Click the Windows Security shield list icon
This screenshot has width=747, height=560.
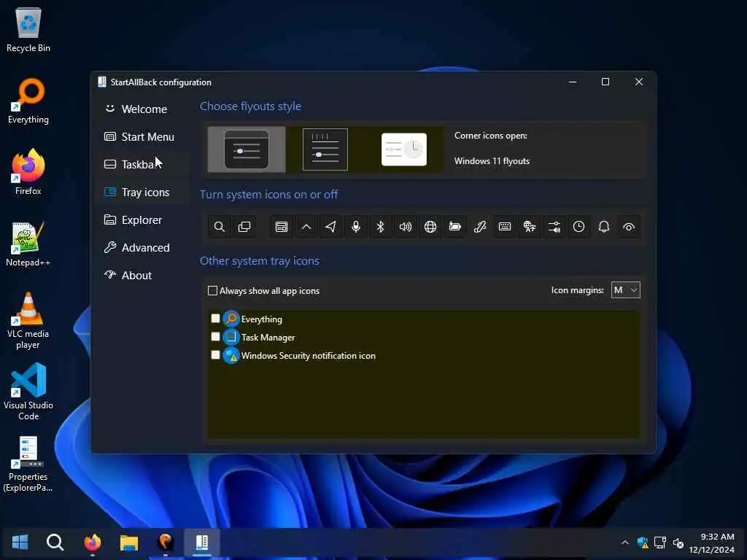[231, 355]
